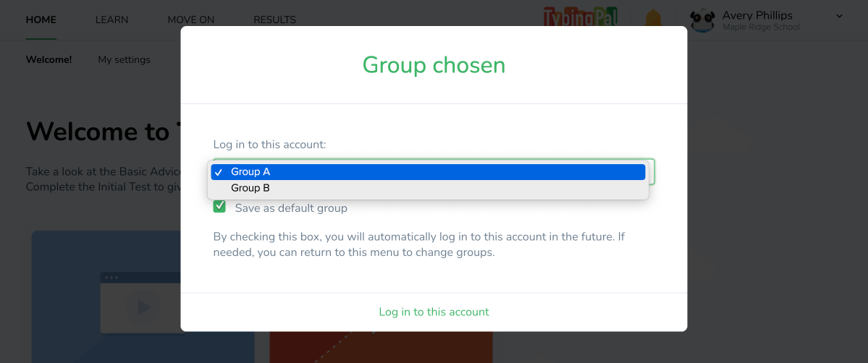Click the play icon on the video card
Screen dimensions: 868x363
143,307
